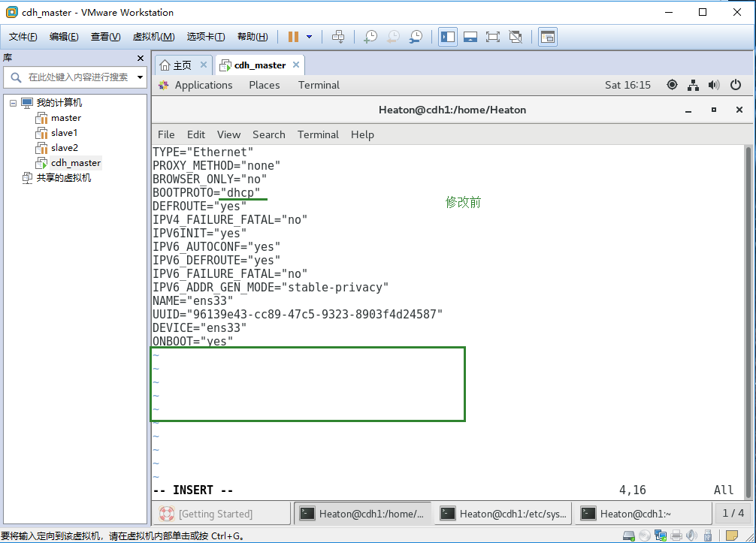The image size is (756, 543).
Task: Open the library search dropdown arrow
Action: 140,77
